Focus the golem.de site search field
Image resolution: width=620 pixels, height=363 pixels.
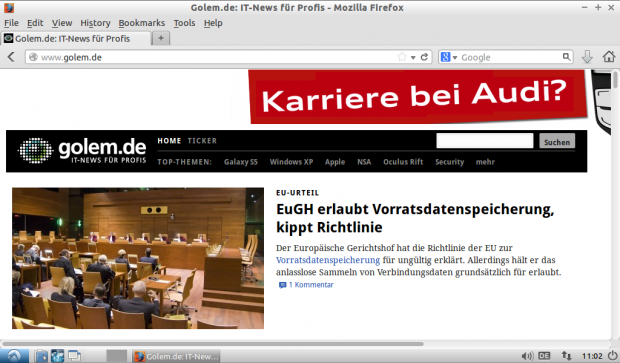coord(485,141)
